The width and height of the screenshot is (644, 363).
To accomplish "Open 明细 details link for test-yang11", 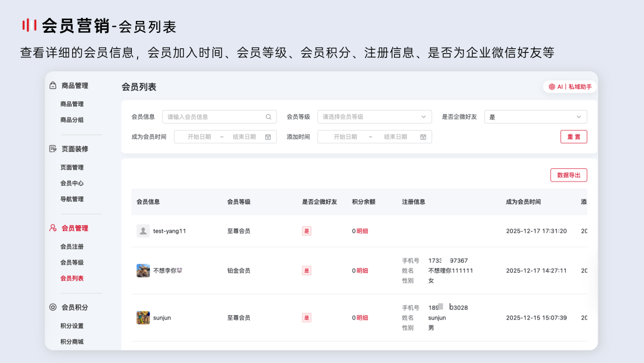I will [x=361, y=230].
